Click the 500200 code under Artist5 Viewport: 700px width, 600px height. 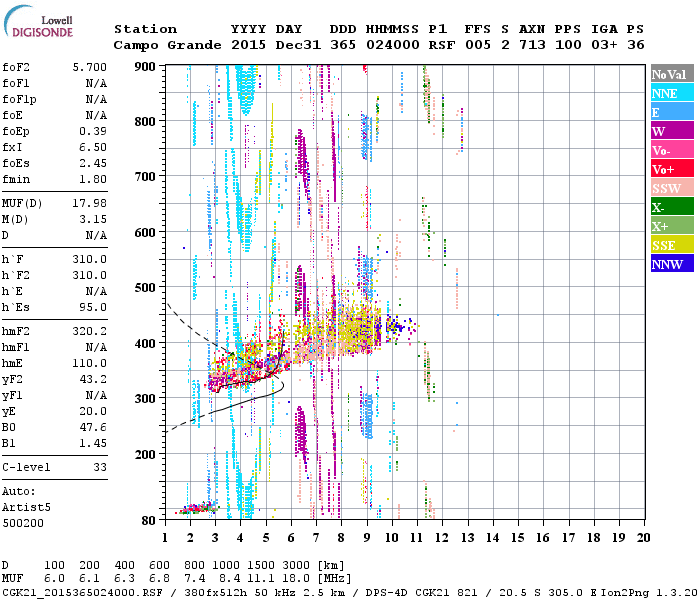click(23, 523)
